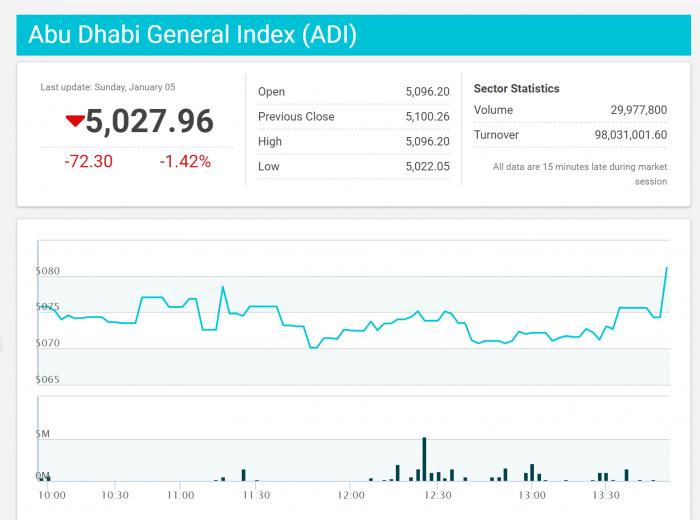Click the Volume figure 29,977,800
Image resolution: width=700 pixels, height=520 pixels.
coord(638,110)
